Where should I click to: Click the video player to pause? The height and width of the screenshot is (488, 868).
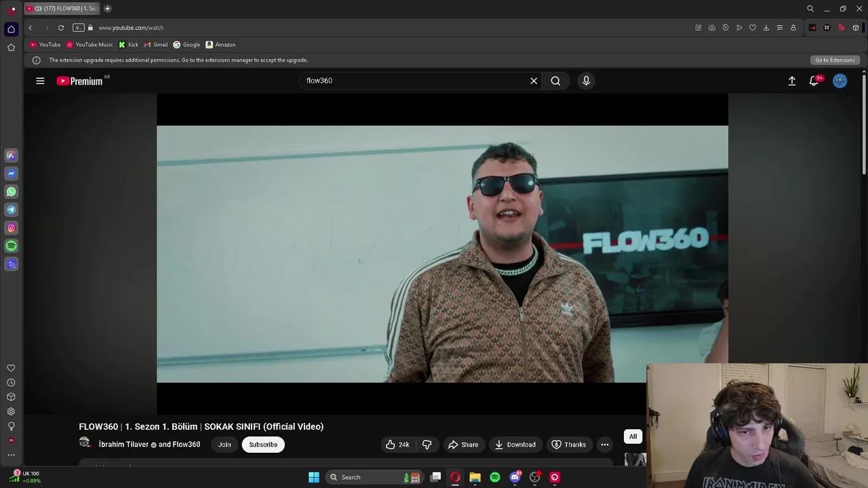[x=442, y=254]
